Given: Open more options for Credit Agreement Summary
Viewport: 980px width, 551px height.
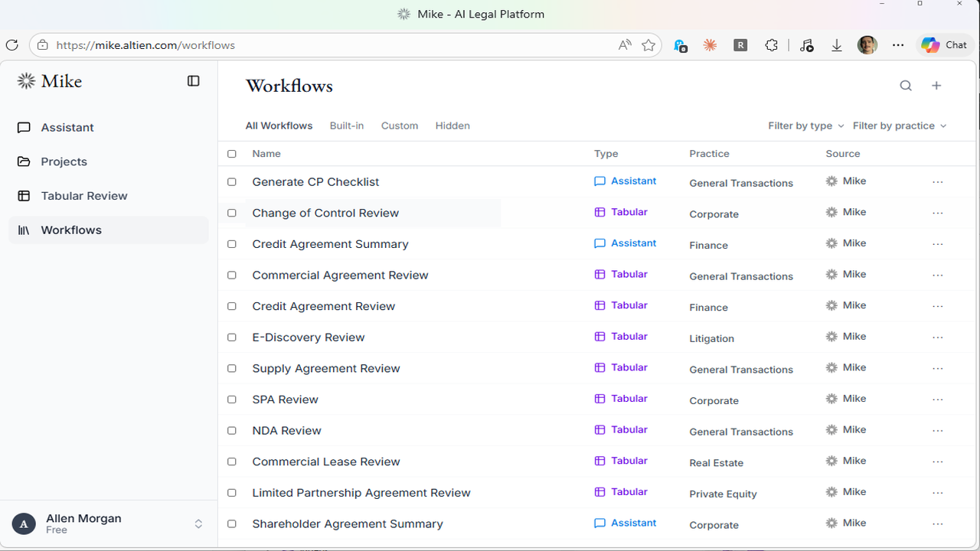Looking at the screenshot, I should [x=938, y=244].
